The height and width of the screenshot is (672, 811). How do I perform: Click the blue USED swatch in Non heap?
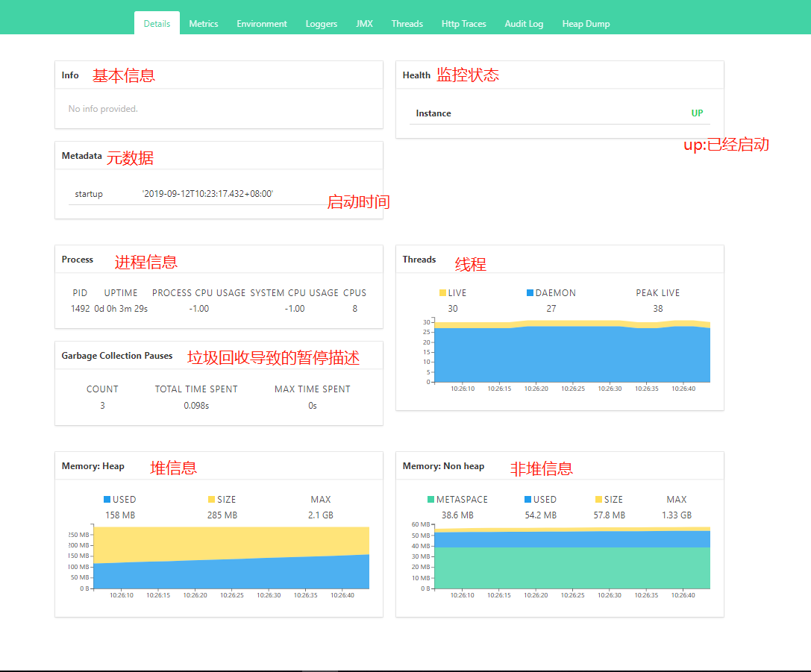pyautogui.click(x=528, y=500)
